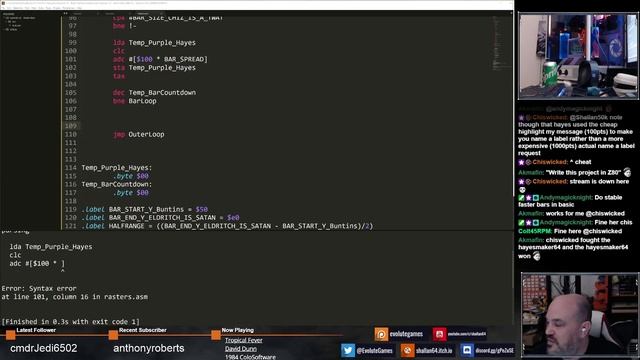Click the emote after 'Write this project in Z80'
640x360 pixels.
click(x=627, y=173)
